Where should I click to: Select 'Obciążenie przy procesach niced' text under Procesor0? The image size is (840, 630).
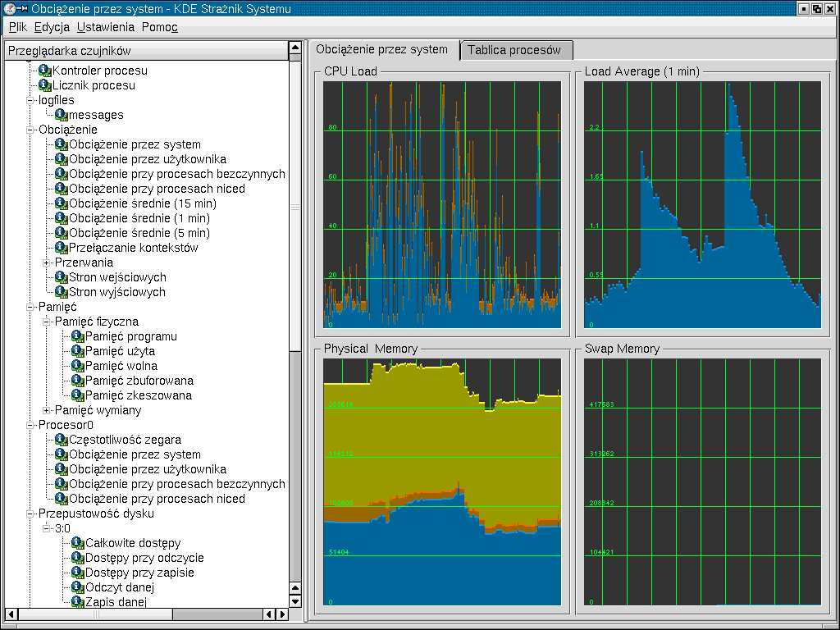click(157, 499)
